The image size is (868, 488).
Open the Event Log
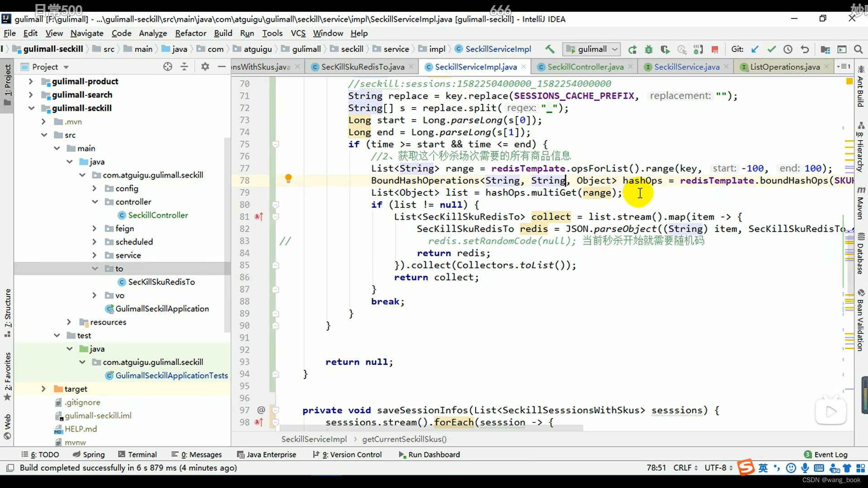pyautogui.click(x=826, y=454)
